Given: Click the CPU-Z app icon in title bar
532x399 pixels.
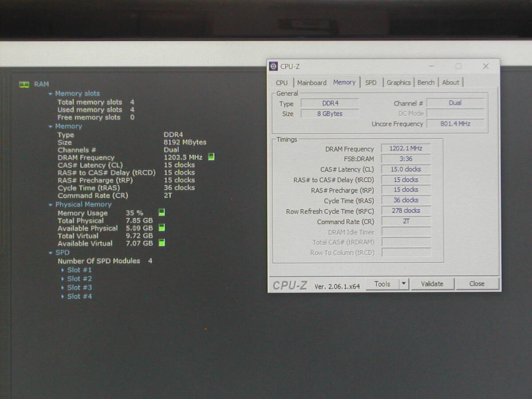Looking at the screenshot, I should pos(274,66).
